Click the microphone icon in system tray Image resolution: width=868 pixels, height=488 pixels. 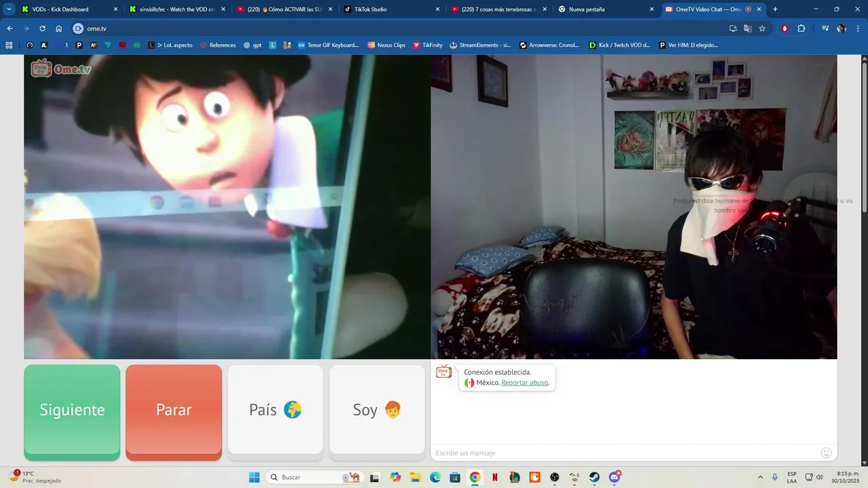pyautogui.click(x=775, y=477)
